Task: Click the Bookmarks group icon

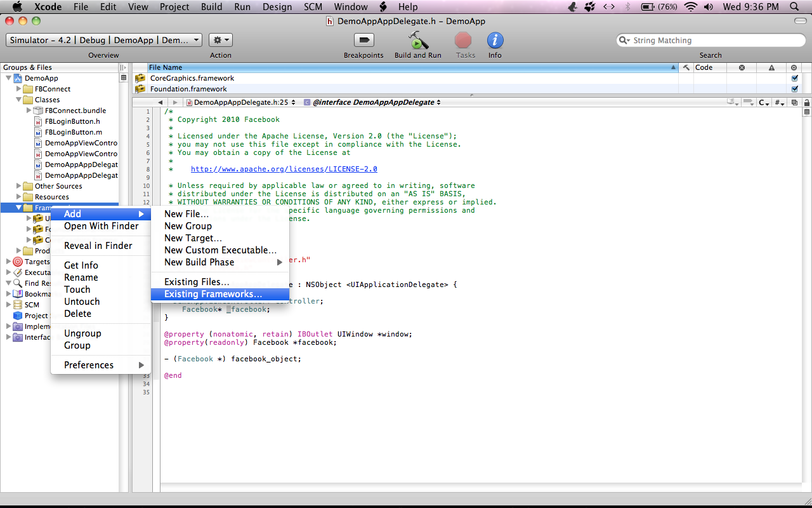Action: point(18,294)
